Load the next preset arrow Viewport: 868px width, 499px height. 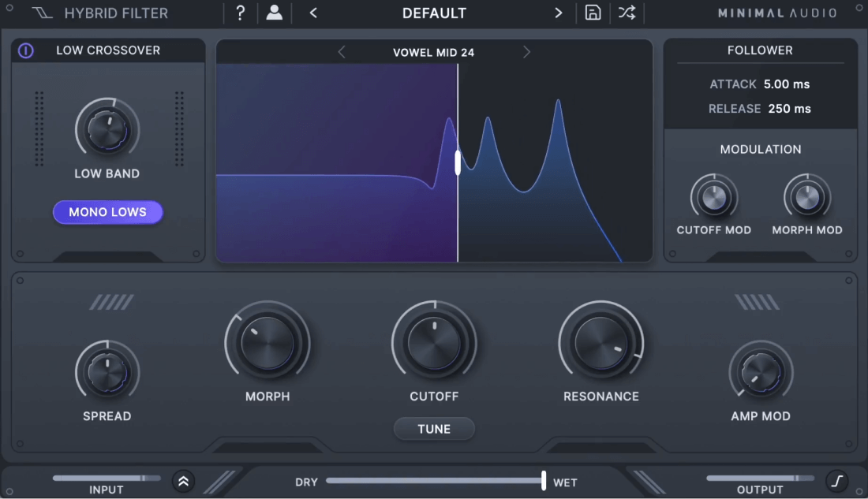(558, 13)
